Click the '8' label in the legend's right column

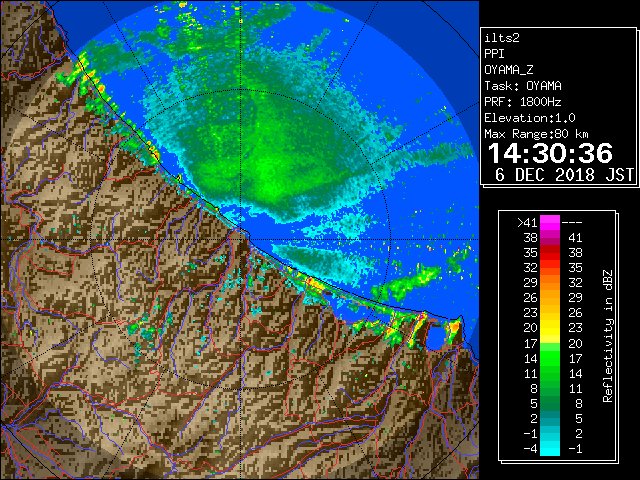click(578, 404)
